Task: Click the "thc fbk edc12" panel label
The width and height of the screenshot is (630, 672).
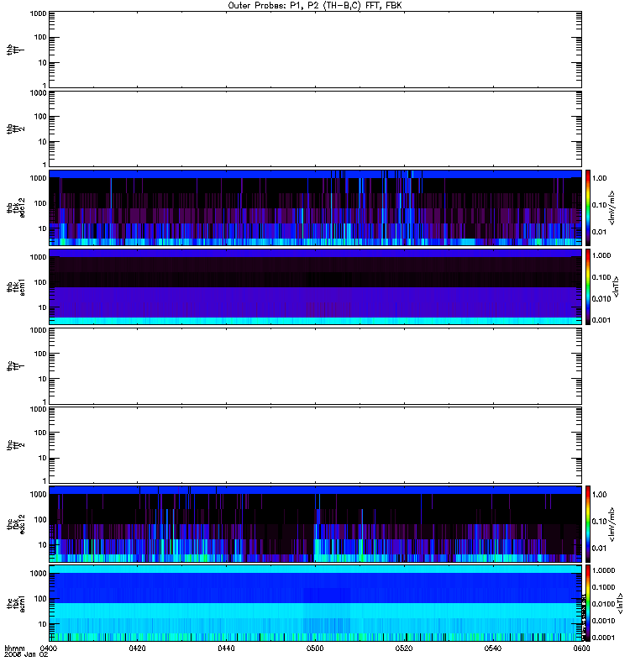Action: click(15, 524)
